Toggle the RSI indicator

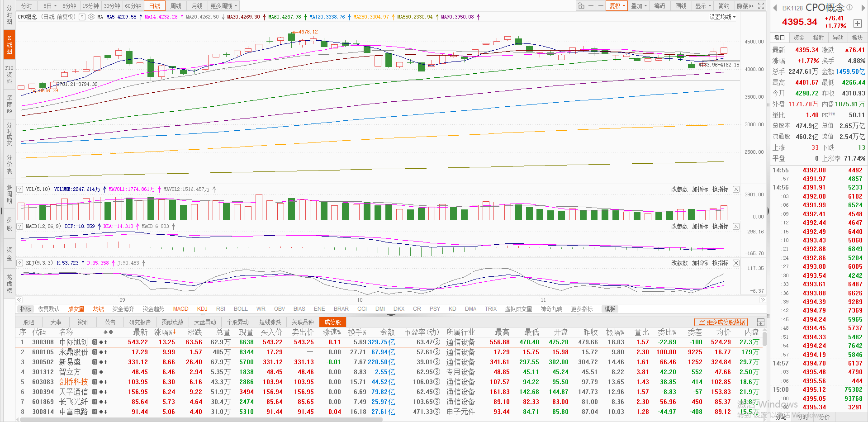[x=220, y=309]
